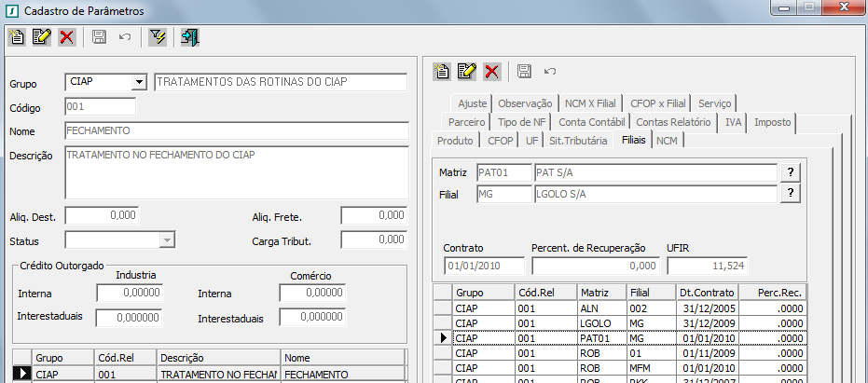Click the Matriz lookup question mark button
Screen dimensions: 868x383
pos(791,172)
